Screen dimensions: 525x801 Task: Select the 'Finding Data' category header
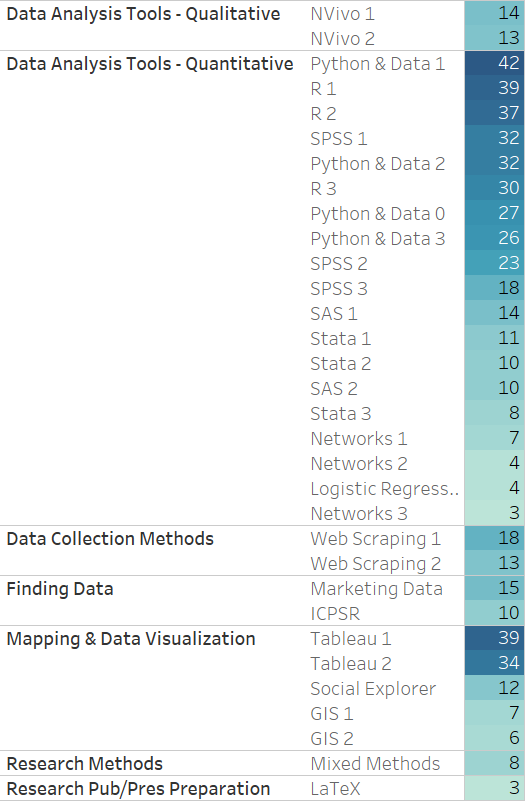60,590
